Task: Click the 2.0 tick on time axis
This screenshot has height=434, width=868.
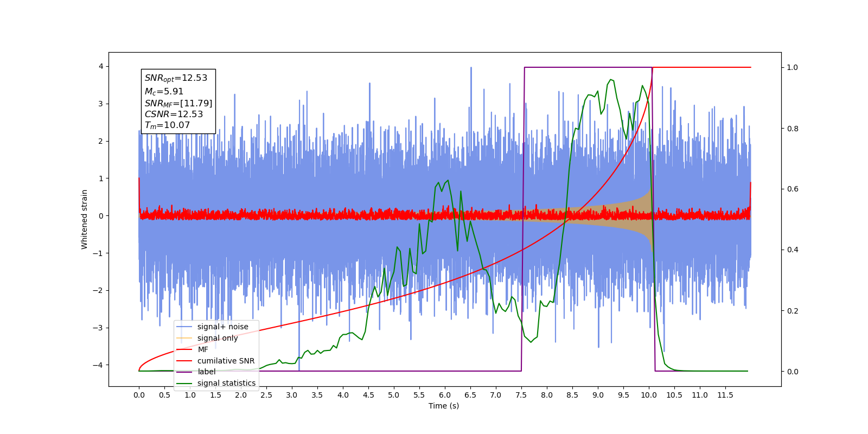Action: (x=241, y=395)
